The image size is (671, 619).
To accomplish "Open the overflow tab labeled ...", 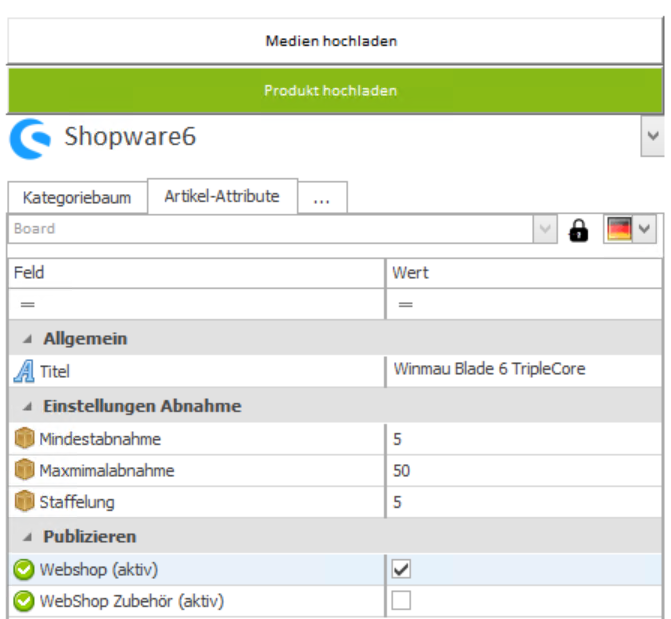I will (321, 198).
